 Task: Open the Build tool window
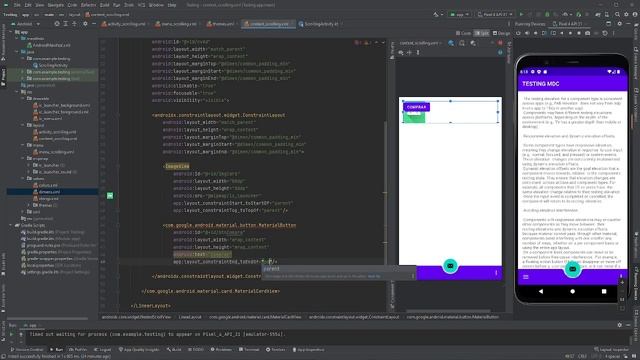click(174, 349)
